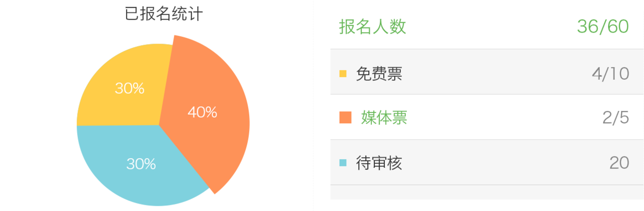Click the 30% label on blue slice
This screenshot has height=211, width=644.
pos(141,164)
